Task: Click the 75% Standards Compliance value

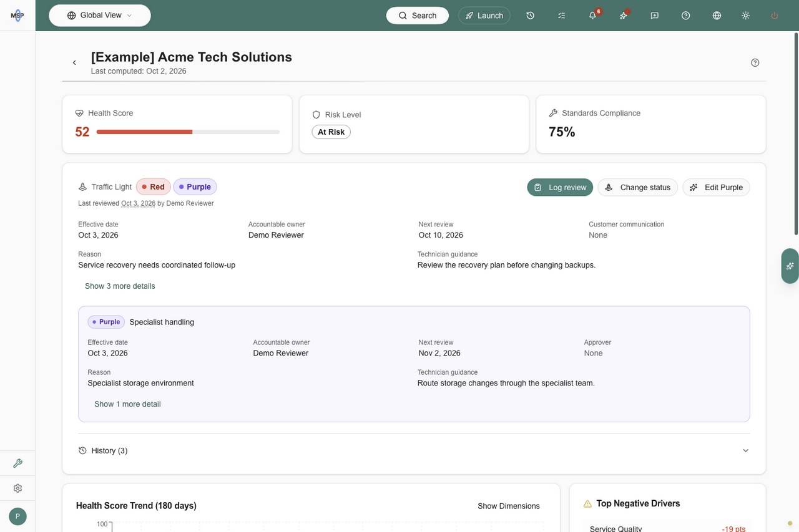Action: (x=562, y=132)
